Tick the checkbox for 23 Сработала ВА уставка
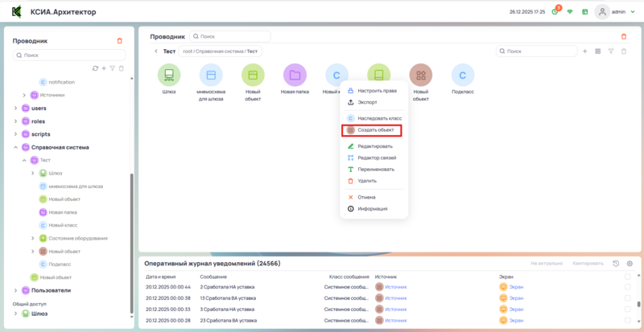Screen dimensions: 644x332 coord(628,320)
